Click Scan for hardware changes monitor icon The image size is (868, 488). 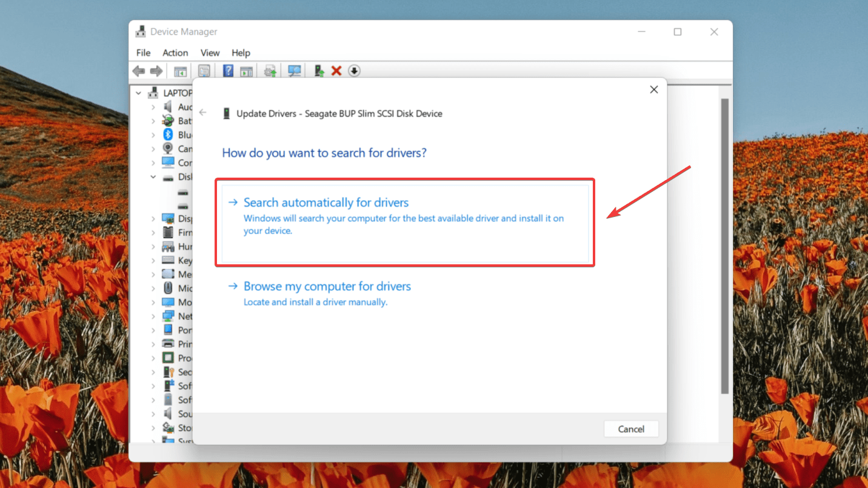pyautogui.click(x=295, y=71)
